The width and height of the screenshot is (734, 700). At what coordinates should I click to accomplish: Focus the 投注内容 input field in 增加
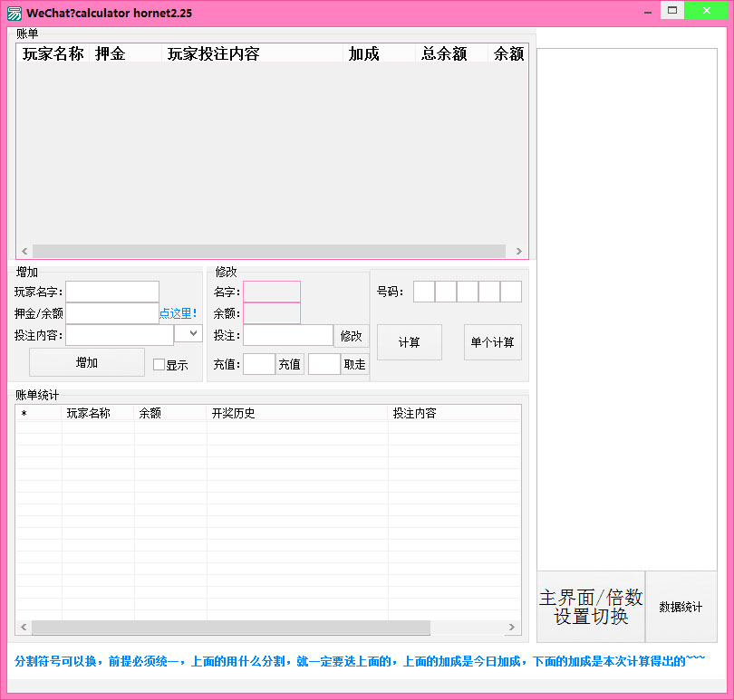point(120,335)
